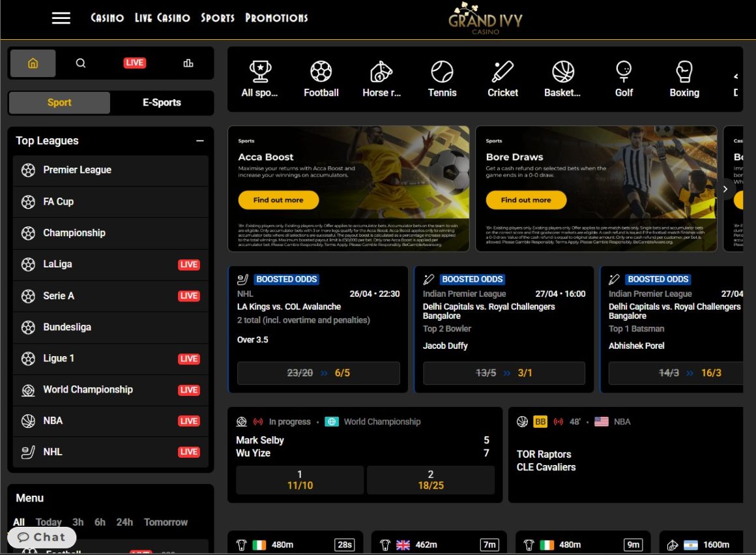
Task: Bet on Wu Yize at 18/25
Action: (431, 480)
